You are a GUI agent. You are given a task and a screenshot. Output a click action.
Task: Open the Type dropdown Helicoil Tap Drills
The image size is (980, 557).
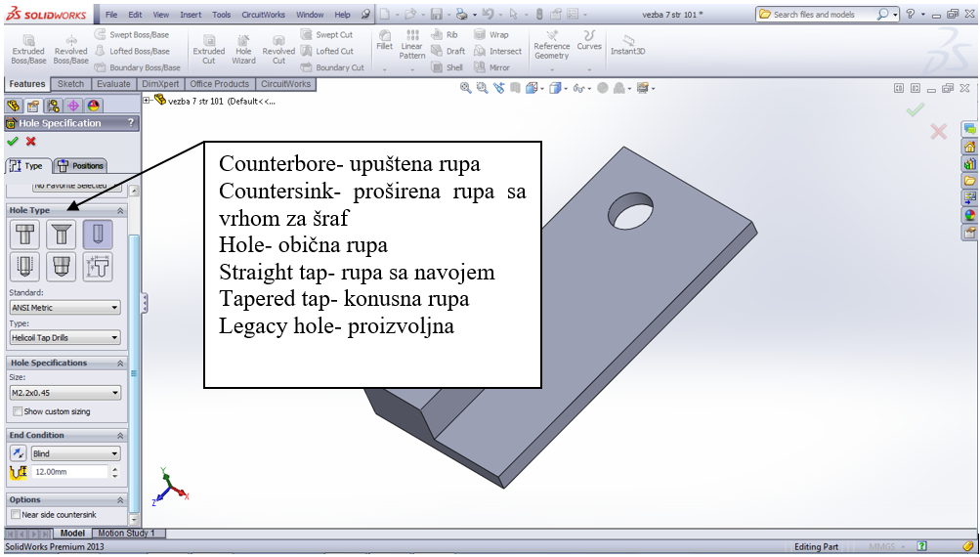(x=65, y=337)
